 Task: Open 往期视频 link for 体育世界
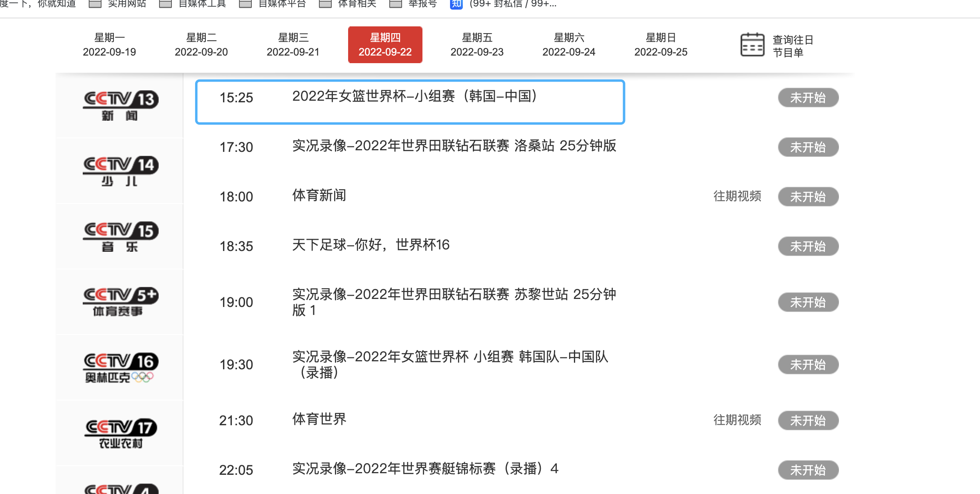click(737, 420)
